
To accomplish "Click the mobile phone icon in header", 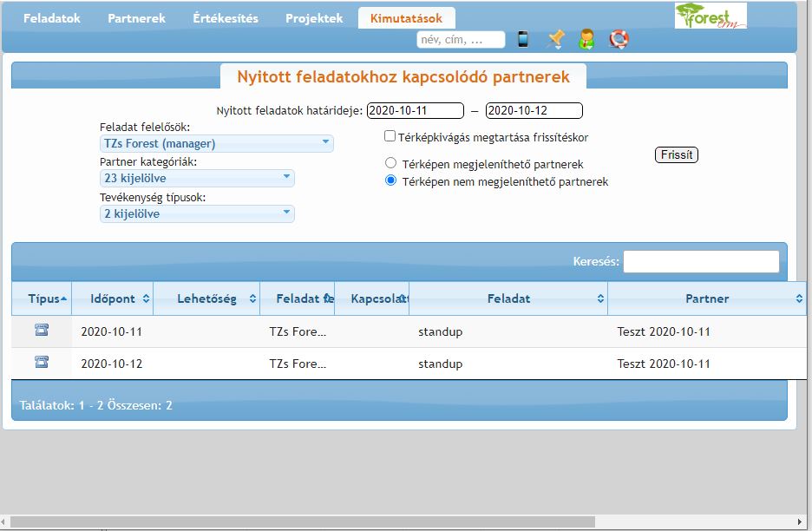I will 523,39.
